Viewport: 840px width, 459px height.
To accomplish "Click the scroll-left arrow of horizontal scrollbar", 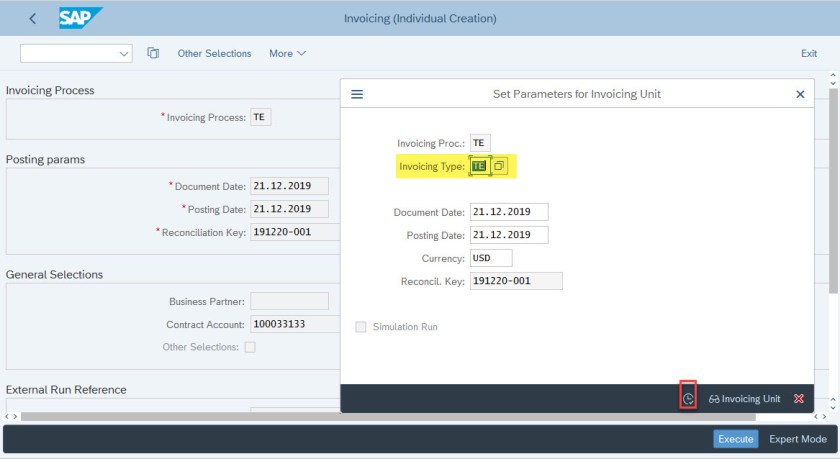I will 8,416.
